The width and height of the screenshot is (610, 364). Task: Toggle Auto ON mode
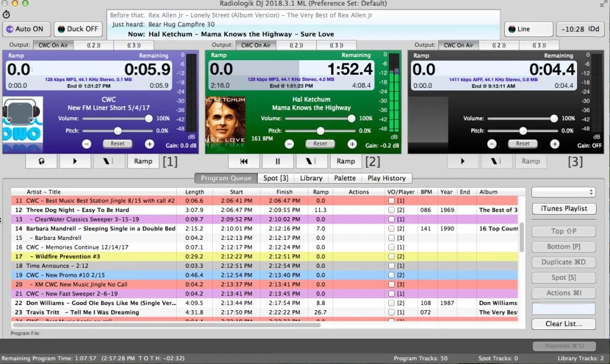tap(27, 29)
